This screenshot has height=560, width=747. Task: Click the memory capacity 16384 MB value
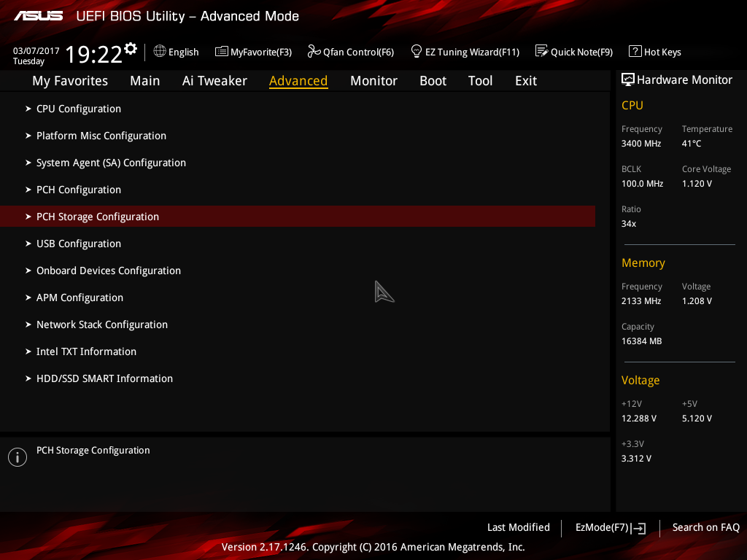tap(641, 341)
